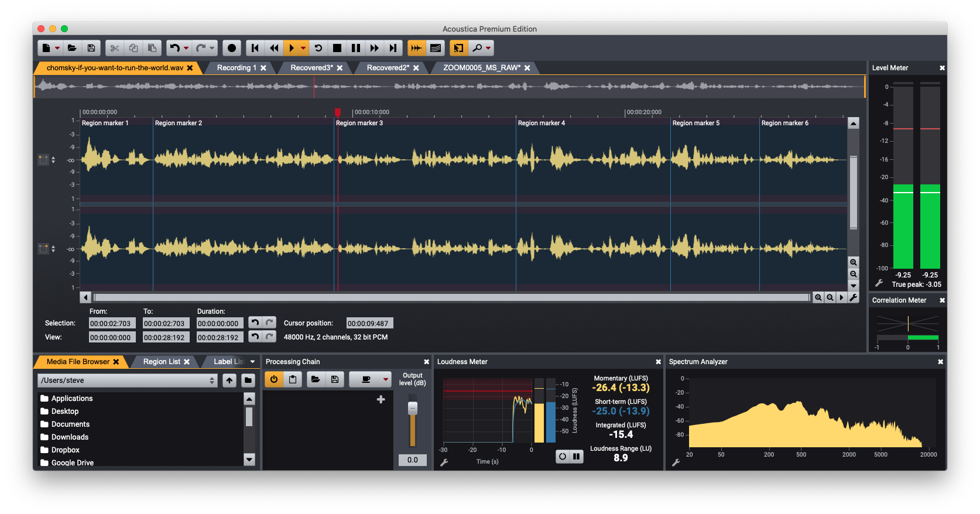
Task: Switch to the Recording 1 tab
Action: tap(237, 68)
